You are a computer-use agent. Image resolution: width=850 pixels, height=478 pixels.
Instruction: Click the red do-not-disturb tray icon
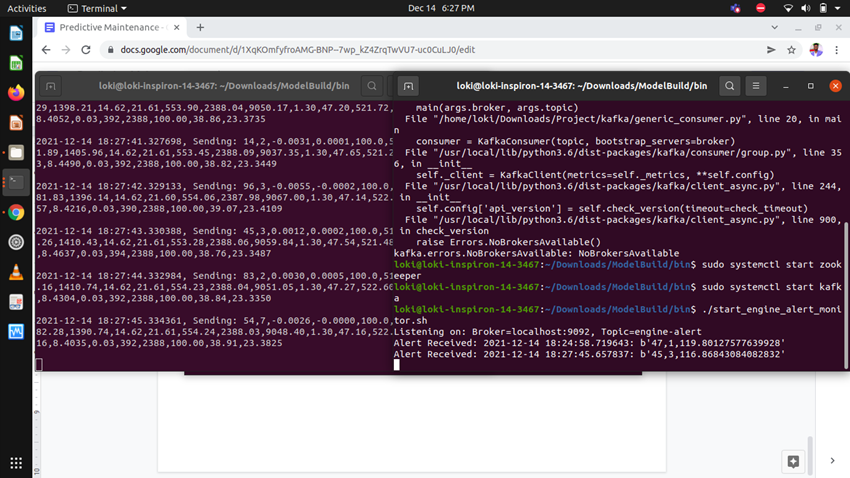(x=761, y=8)
